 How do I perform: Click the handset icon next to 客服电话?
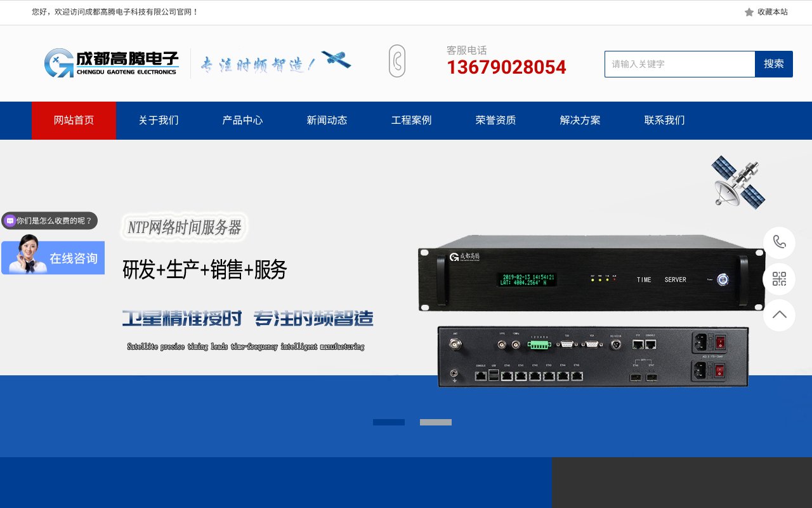click(397, 60)
